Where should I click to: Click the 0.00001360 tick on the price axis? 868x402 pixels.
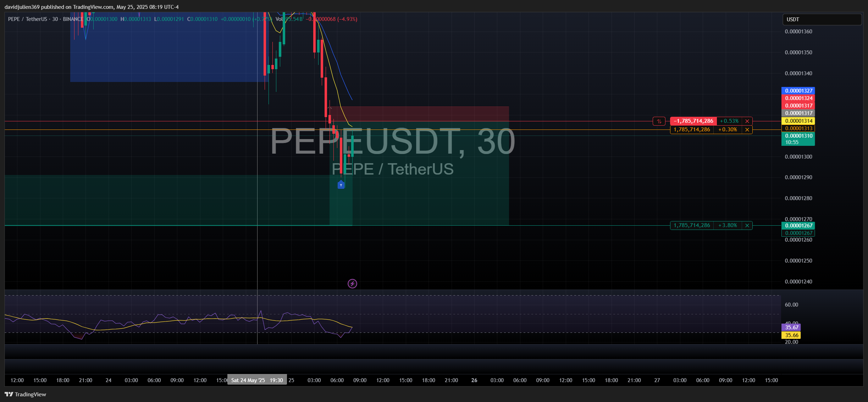pos(798,32)
